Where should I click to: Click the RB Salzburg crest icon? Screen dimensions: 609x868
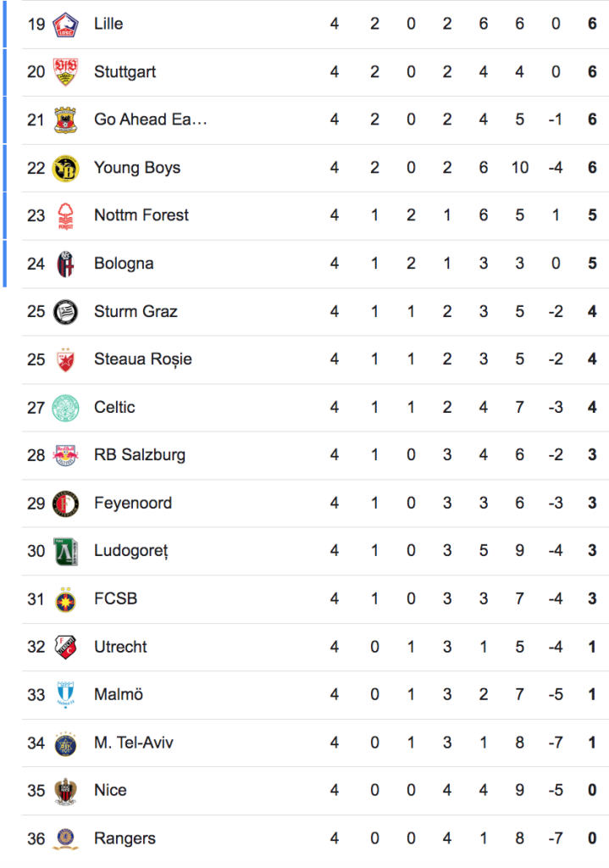[x=65, y=455]
